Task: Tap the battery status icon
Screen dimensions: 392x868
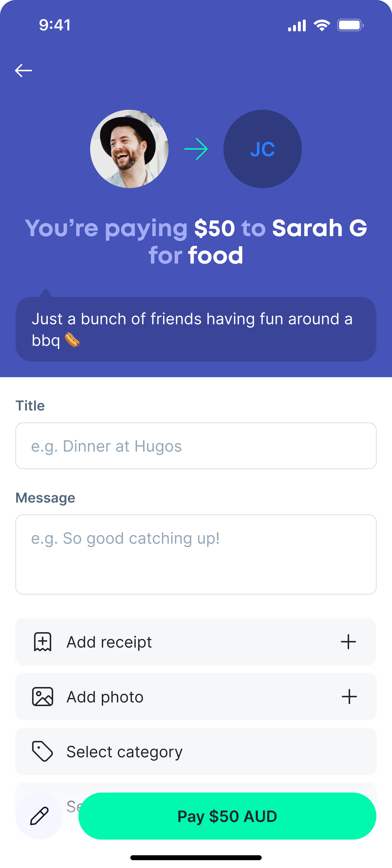Action: point(350,25)
